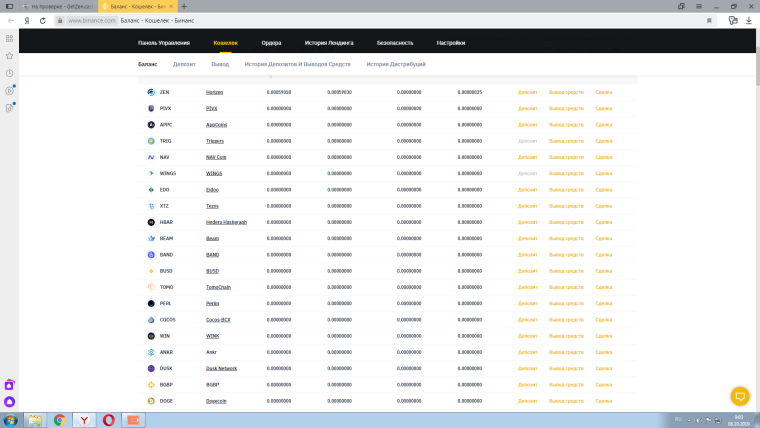The height and width of the screenshot is (428, 760).
Task: Open the sidebar tableau grid icon
Action: pos(9,38)
